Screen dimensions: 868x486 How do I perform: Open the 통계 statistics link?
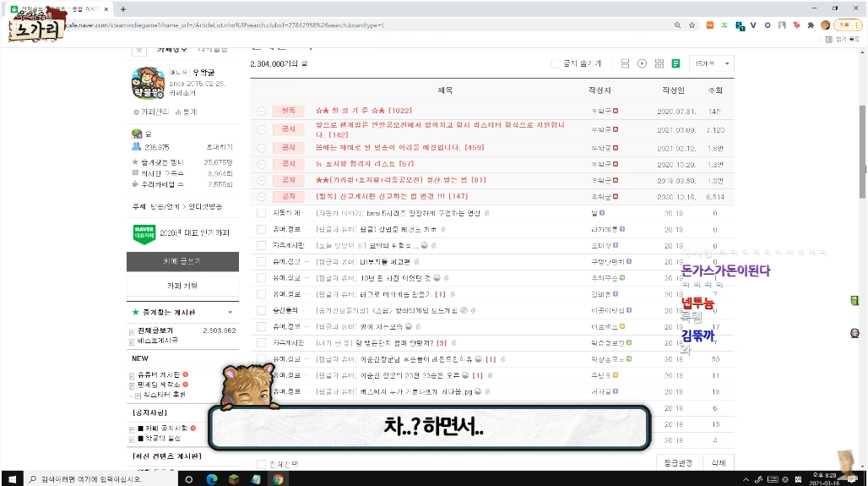point(186,112)
